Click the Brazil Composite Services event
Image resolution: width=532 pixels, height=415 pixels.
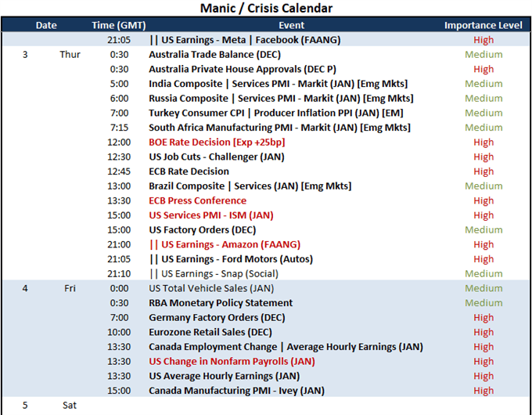coord(250,186)
